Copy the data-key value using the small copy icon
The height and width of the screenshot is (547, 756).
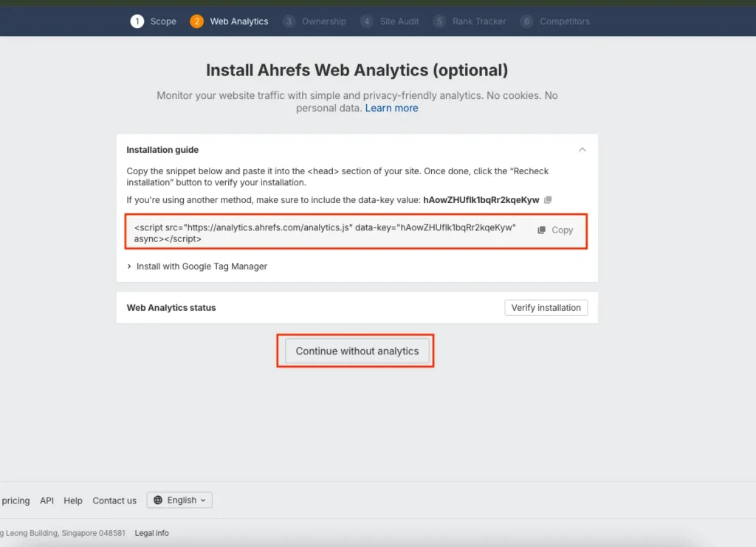click(x=548, y=200)
